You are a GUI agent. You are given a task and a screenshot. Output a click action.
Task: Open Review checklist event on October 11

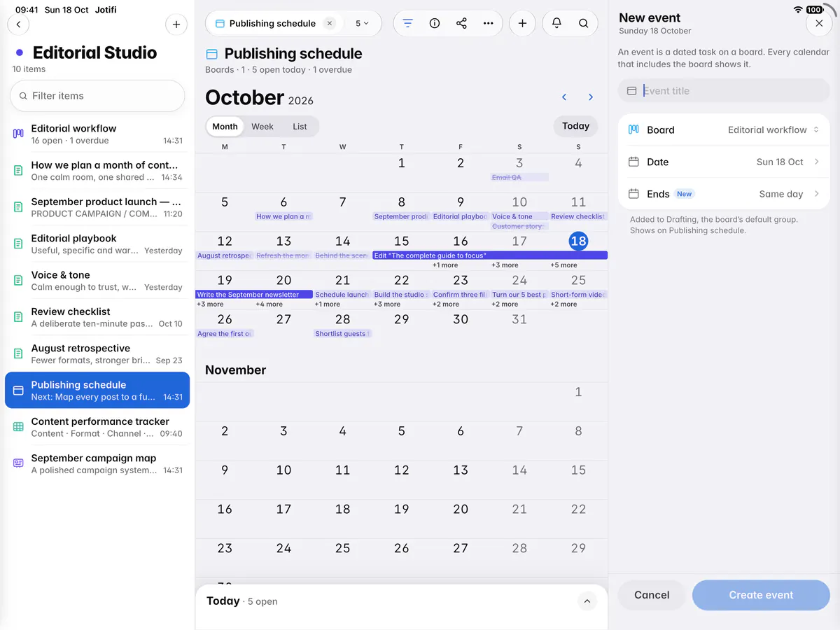(x=578, y=216)
